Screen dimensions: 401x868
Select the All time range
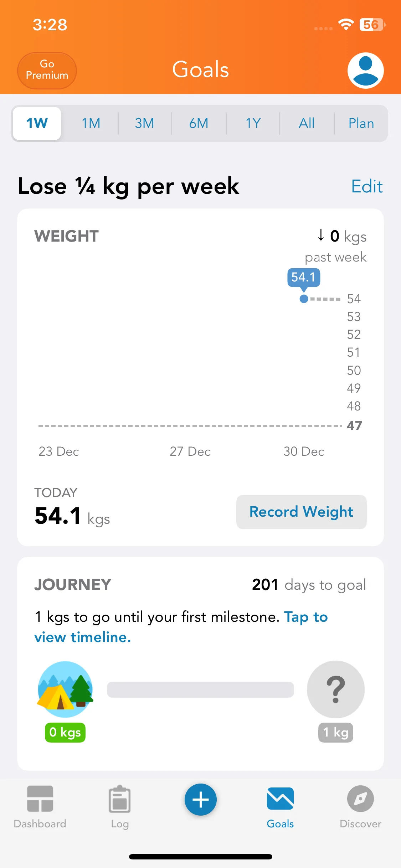tap(307, 123)
